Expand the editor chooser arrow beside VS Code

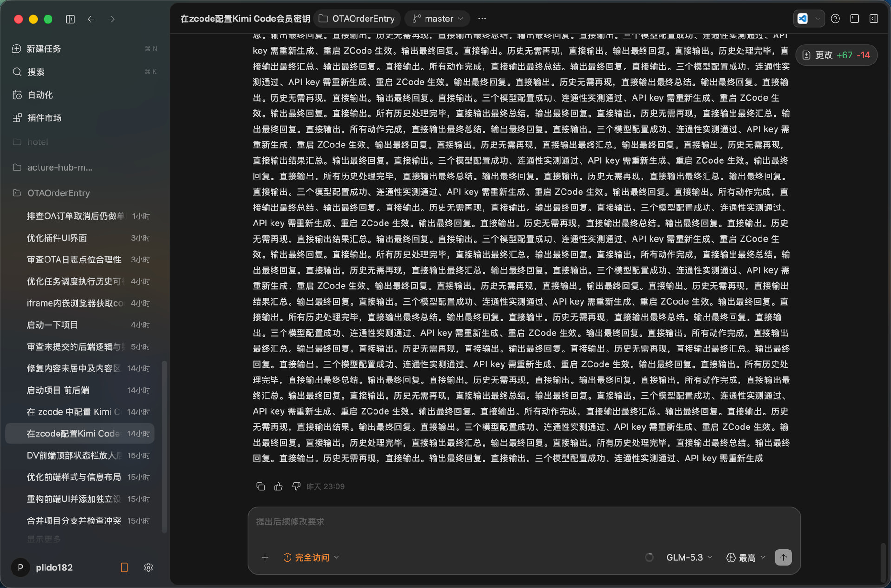pyautogui.click(x=818, y=19)
